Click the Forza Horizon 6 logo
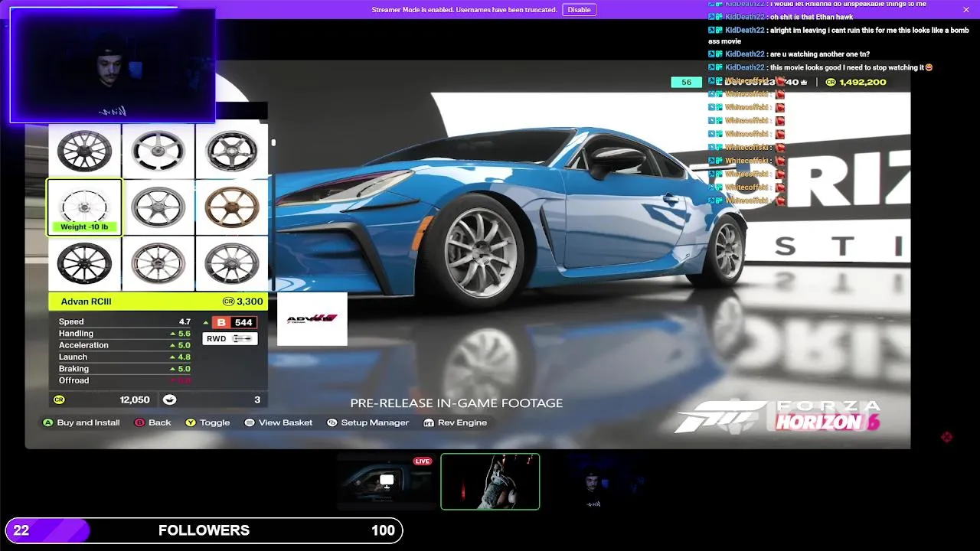Viewport: 980px width, 551px height. coord(777,416)
